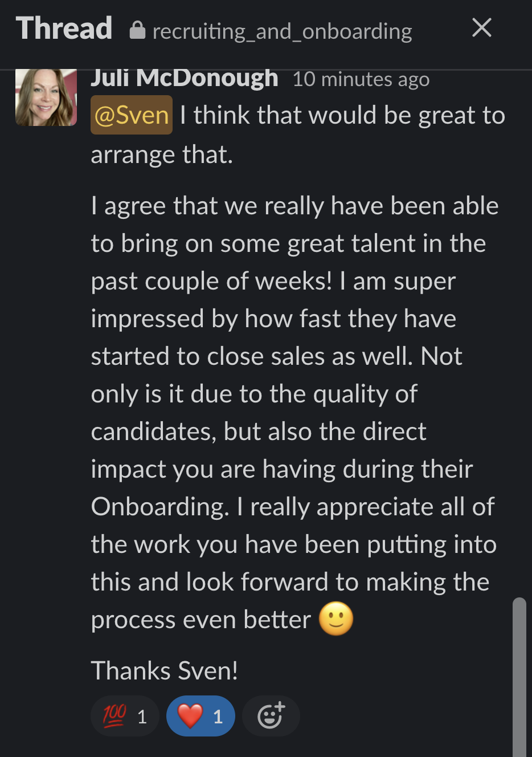Screen dimensions: 532x757
Task: Open Juli McDonough's profile picture
Action: pyautogui.click(x=46, y=97)
